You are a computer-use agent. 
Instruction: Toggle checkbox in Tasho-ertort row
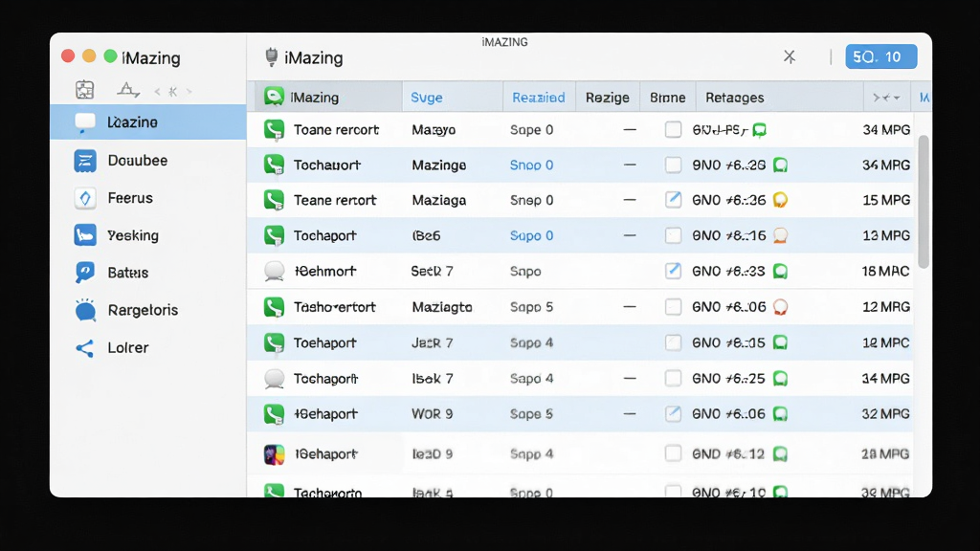[673, 307]
